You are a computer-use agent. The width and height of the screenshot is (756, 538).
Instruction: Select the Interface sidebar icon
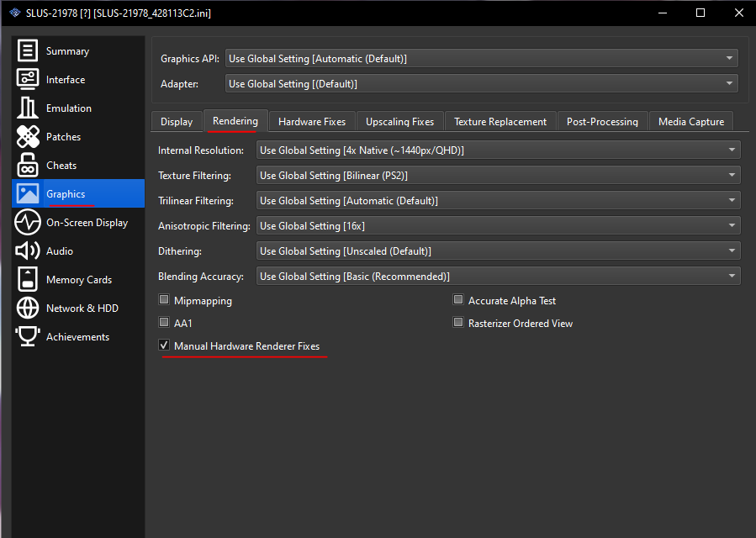point(28,79)
